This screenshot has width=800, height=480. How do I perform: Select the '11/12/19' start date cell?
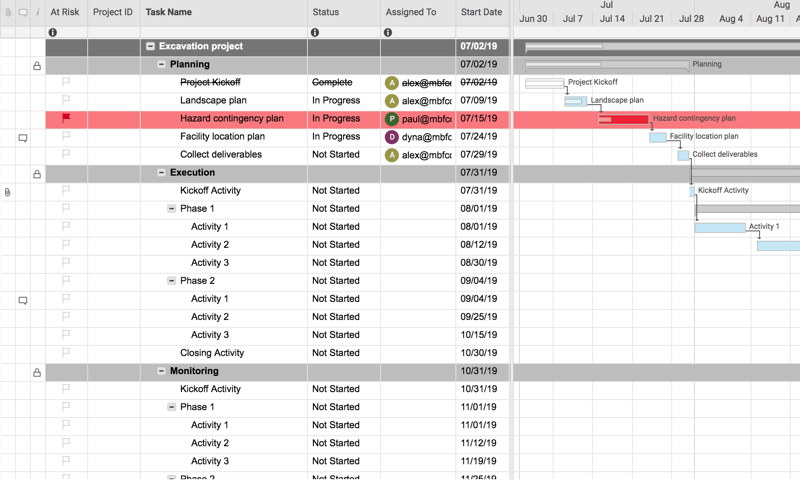coord(482,443)
